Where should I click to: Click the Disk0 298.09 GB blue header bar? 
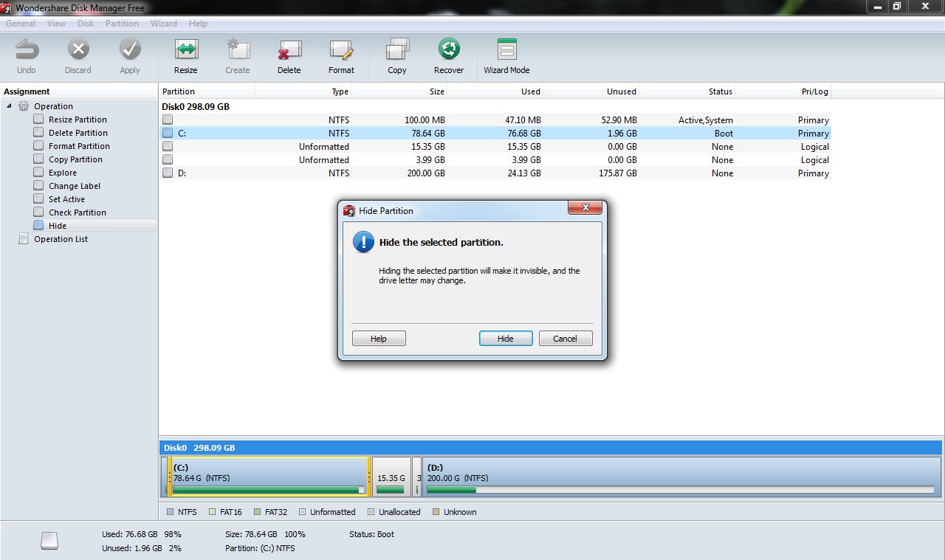point(550,448)
